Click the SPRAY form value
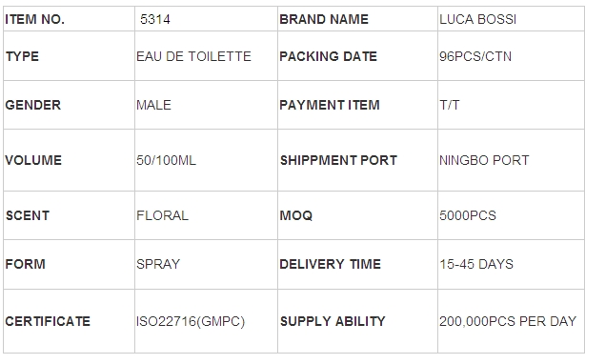The image size is (606, 364). (x=158, y=264)
